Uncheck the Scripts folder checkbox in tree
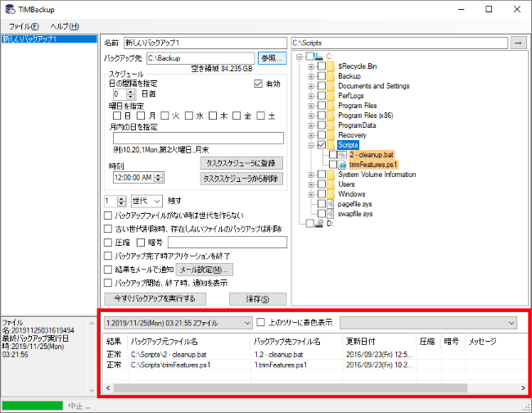 [322, 145]
